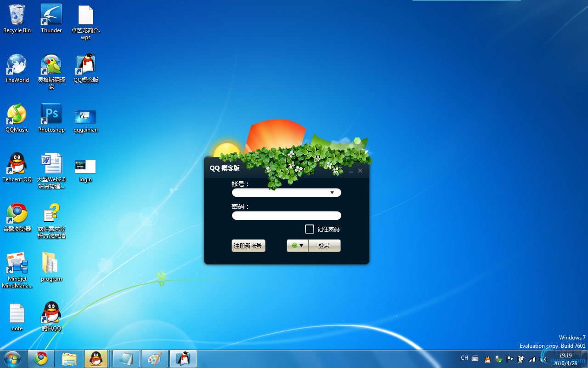Open the login status dropdown
588x368 pixels.
(x=298, y=246)
